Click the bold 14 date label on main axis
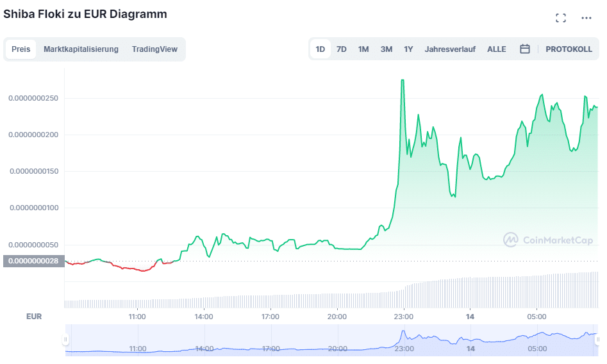Image resolution: width=607 pixels, height=364 pixels. coord(470,317)
